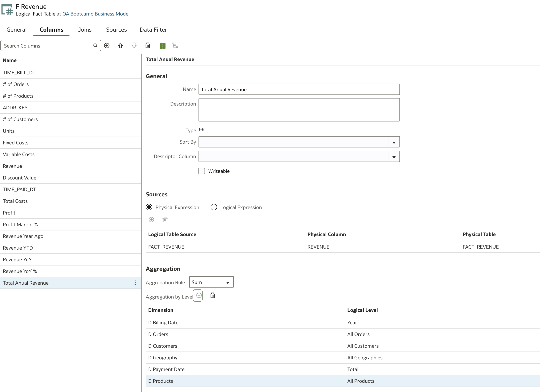Image resolution: width=542 pixels, height=392 pixels.
Task: Select the TIME_PAID_DT column
Action: (x=71, y=190)
